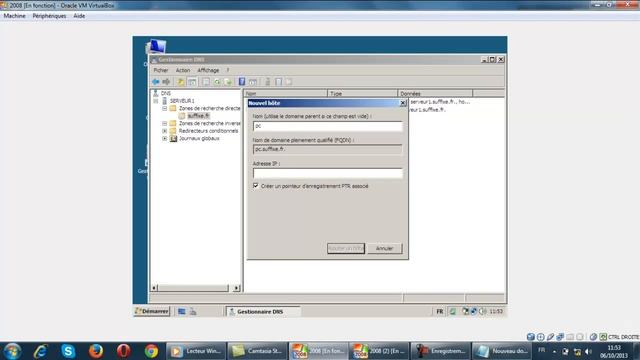Image resolution: width=640 pixels, height=360 pixels.
Task: Click the Données column header
Action: point(435,93)
